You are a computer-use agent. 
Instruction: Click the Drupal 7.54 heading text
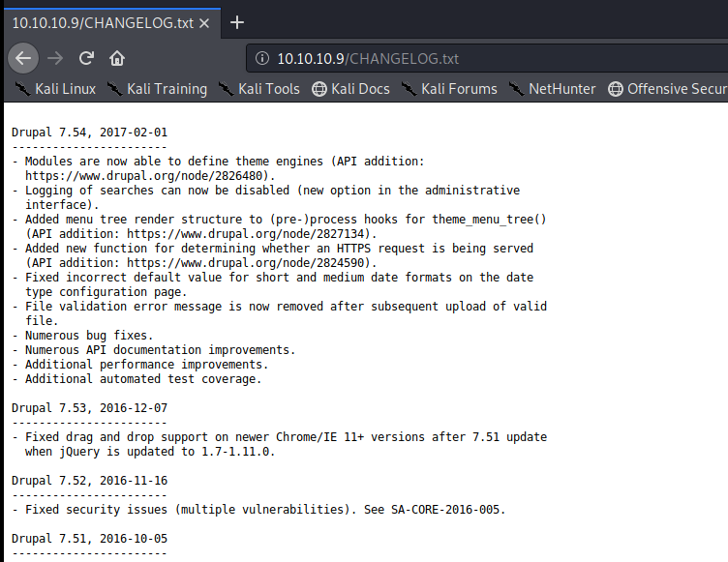point(90,133)
